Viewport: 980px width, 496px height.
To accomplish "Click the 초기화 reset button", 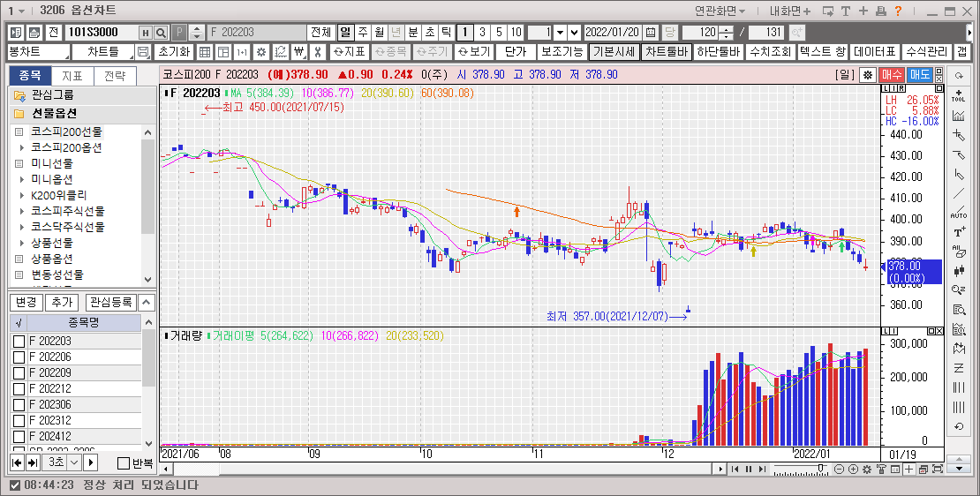I will (x=174, y=52).
